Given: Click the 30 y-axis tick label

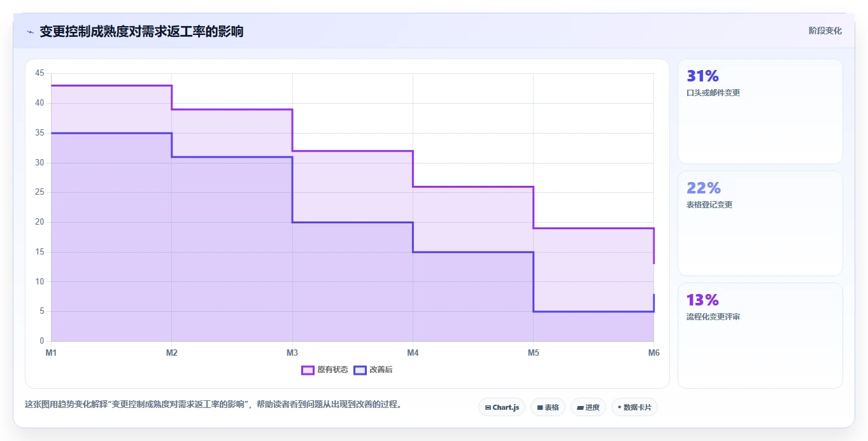Looking at the screenshot, I should pyautogui.click(x=39, y=163).
